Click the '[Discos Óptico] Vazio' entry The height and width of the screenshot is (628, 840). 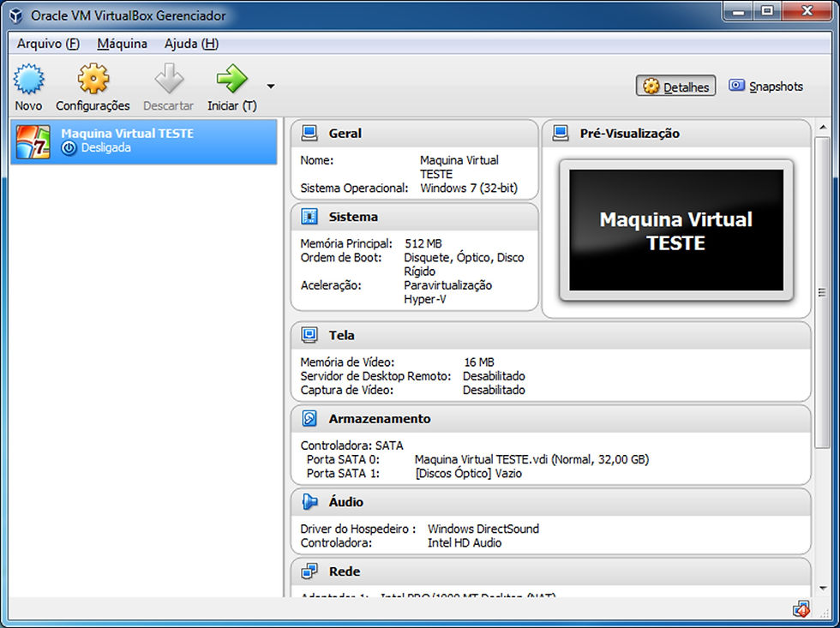point(468,473)
